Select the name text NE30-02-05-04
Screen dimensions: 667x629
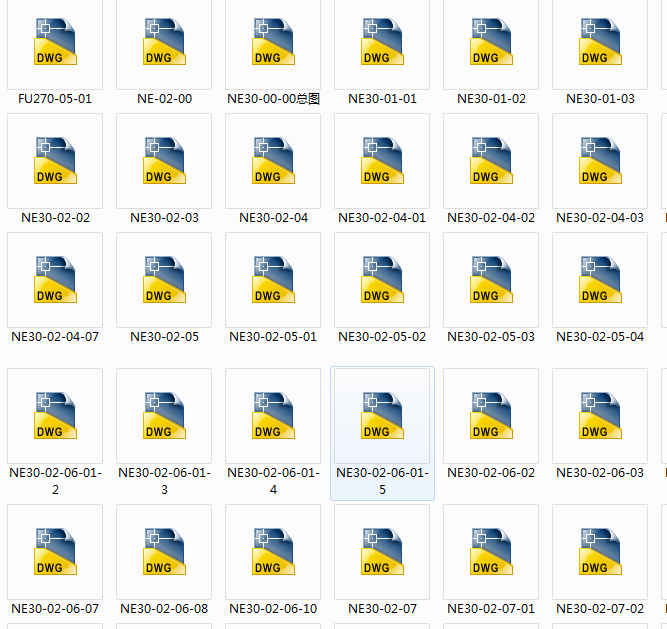[x=600, y=337]
